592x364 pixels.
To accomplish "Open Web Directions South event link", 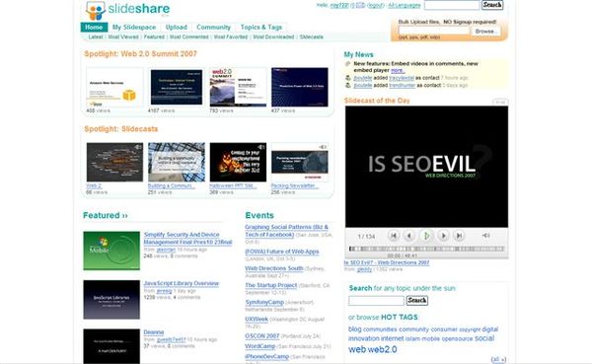I will point(274,268).
